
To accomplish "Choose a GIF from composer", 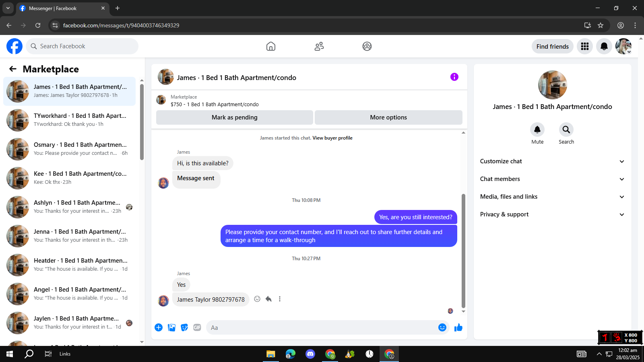I will 197,327.
